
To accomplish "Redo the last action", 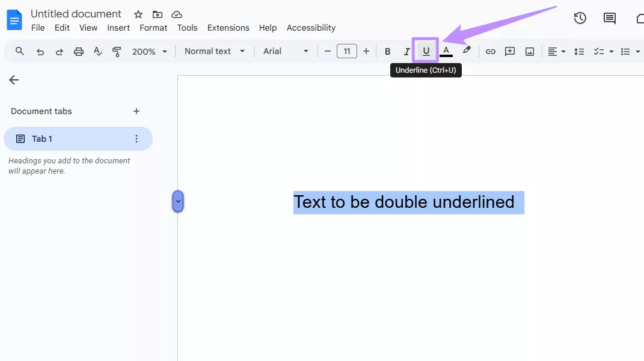I will coord(59,51).
